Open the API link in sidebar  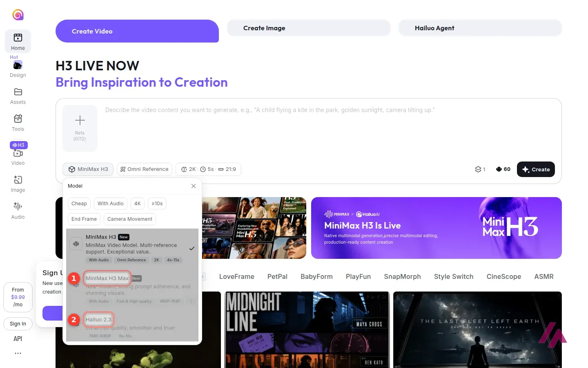[18, 339]
